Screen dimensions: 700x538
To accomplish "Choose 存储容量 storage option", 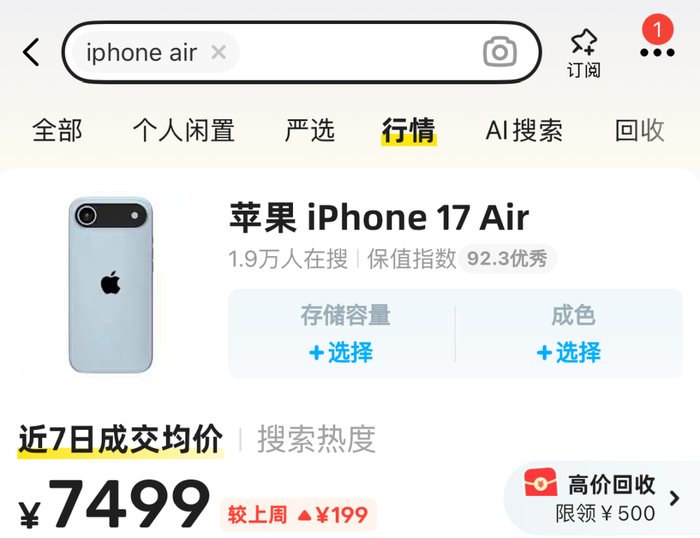I will tap(342, 334).
